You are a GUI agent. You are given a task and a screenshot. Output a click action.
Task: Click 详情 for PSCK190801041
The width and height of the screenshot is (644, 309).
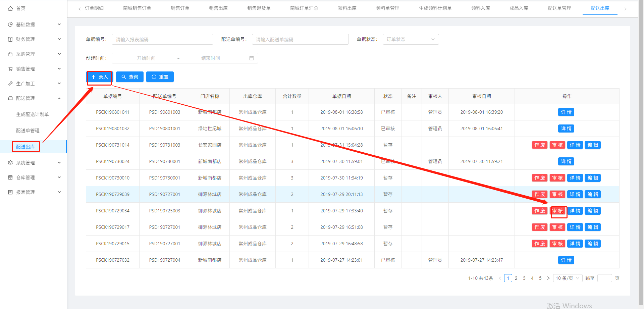tap(566, 112)
